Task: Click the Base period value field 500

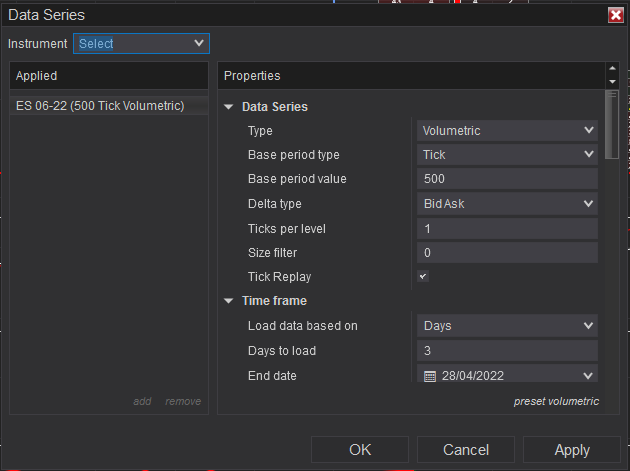Action: [507, 179]
